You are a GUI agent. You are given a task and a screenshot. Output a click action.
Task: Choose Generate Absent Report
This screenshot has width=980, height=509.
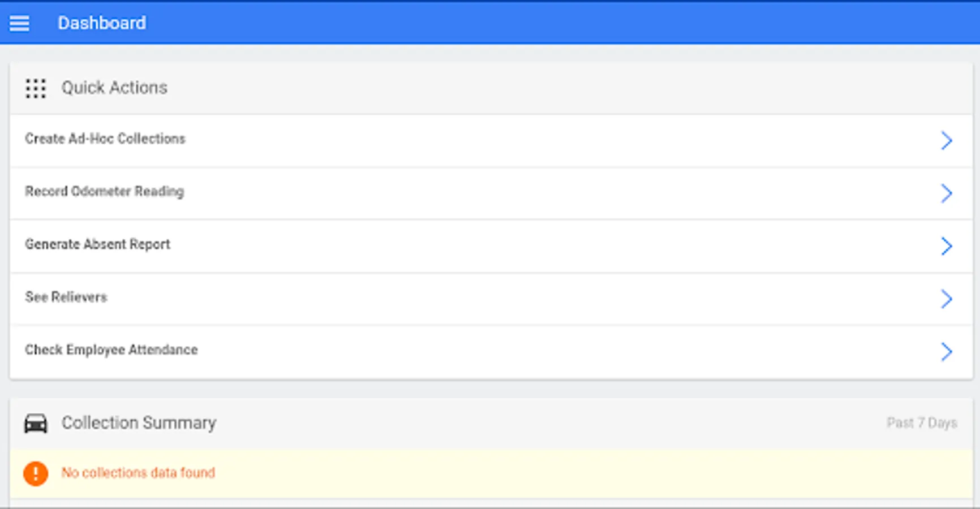coord(97,244)
